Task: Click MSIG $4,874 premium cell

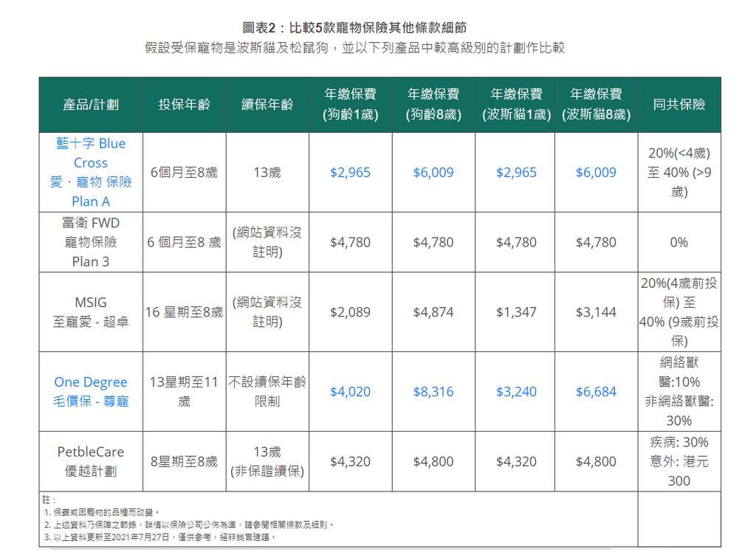Action: click(x=433, y=312)
